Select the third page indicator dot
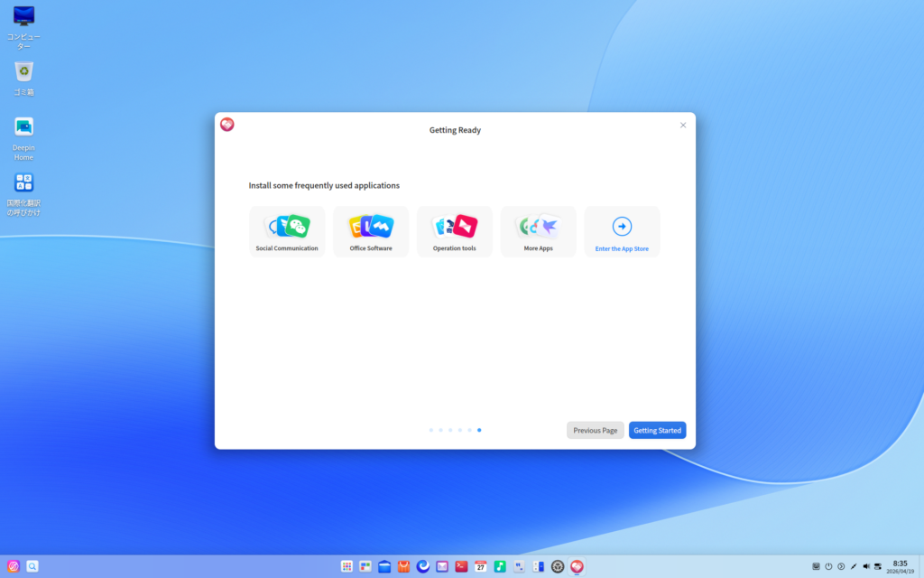 (450, 431)
